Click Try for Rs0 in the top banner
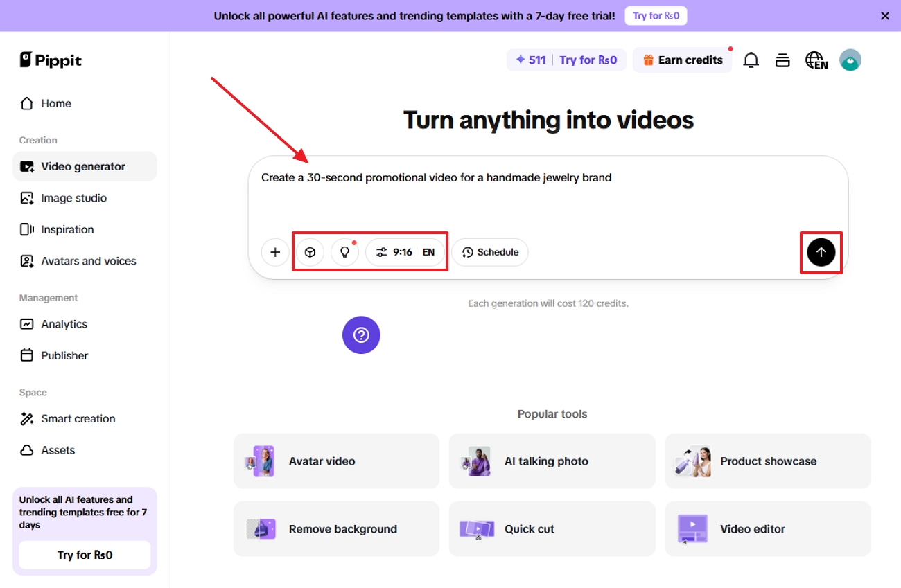This screenshot has height=588, width=901. pos(656,16)
